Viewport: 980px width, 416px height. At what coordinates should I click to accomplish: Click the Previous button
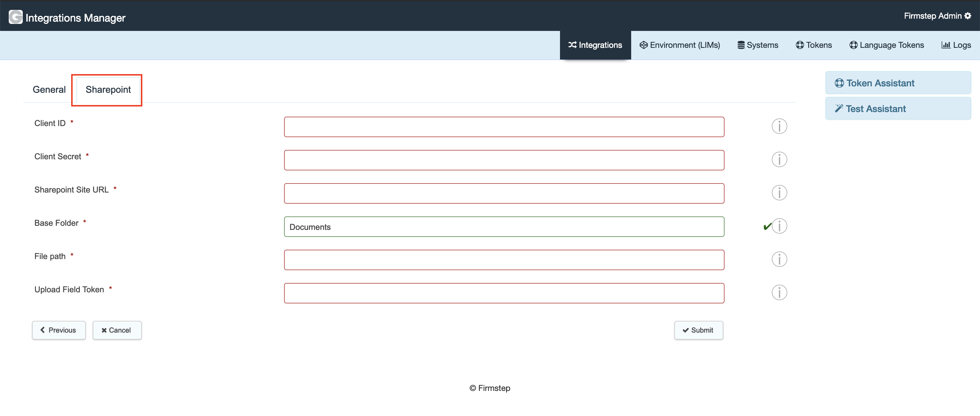click(x=59, y=330)
